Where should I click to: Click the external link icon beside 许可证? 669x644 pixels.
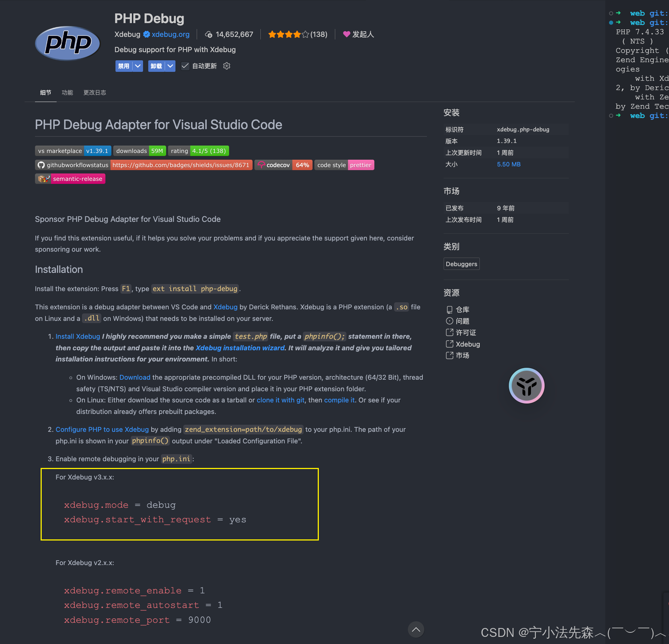[x=450, y=332]
